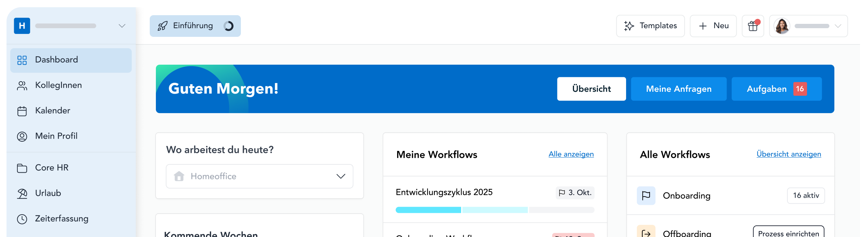Click the Onboarding flag icon
This screenshot has height=237, width=868.
point(646,195)
